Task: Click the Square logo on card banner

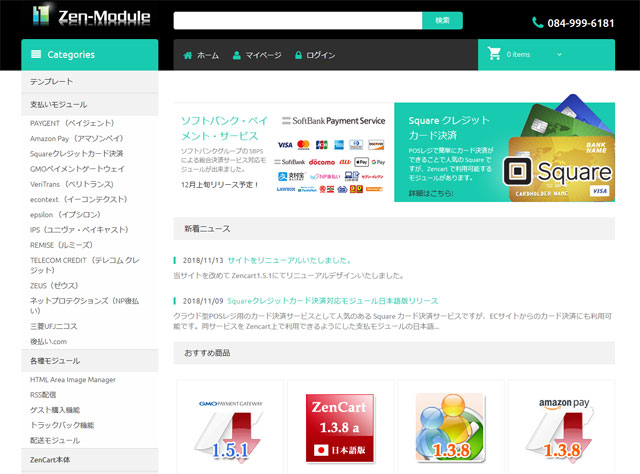Action: pyautogui.click(x=558, y=171)
